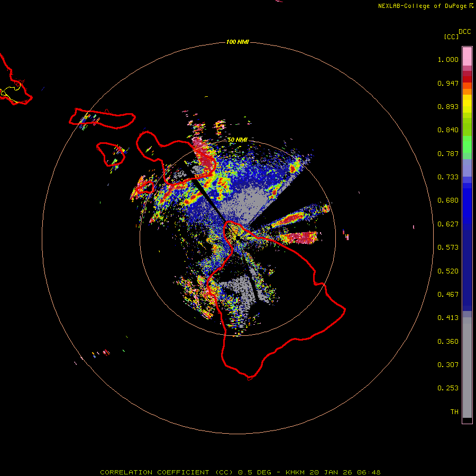
Task: Select the 0.680 legend value
Action: [448, 200]
